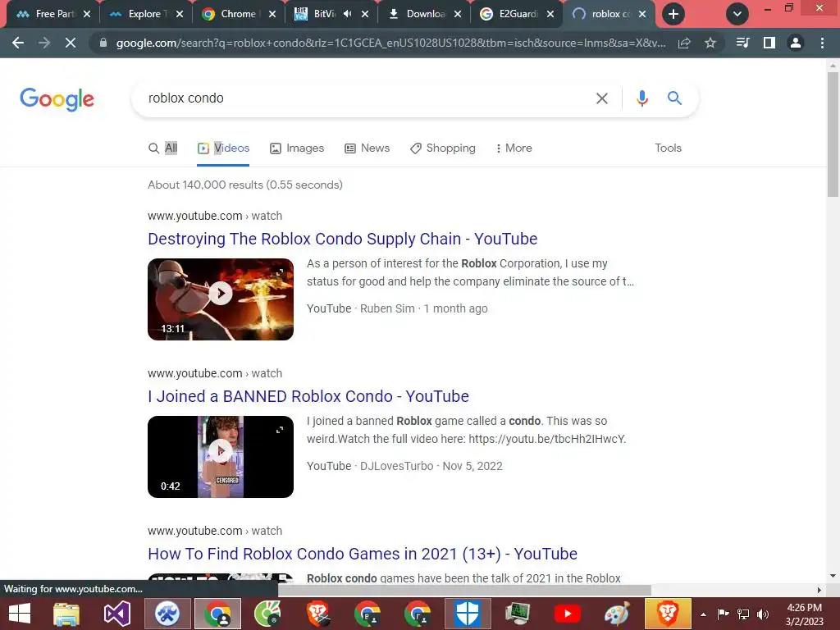The width and height of the screenshot is (840, 630).
Task: Bookmark this page with the star icon
Action: point(710,43)
